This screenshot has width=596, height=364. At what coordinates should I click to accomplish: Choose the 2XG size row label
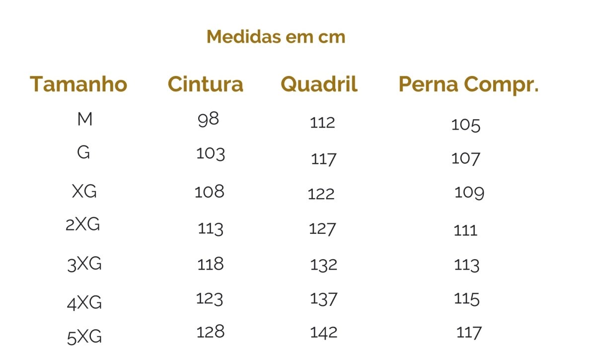(83, 225)
